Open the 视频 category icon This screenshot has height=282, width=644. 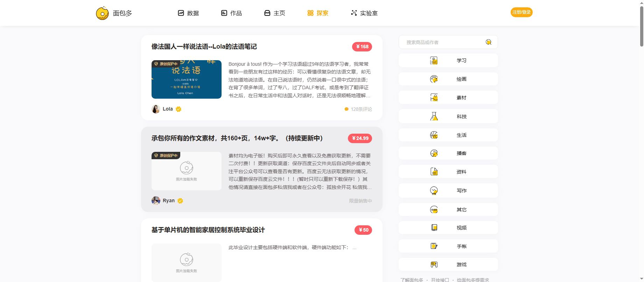pos(434,228)
